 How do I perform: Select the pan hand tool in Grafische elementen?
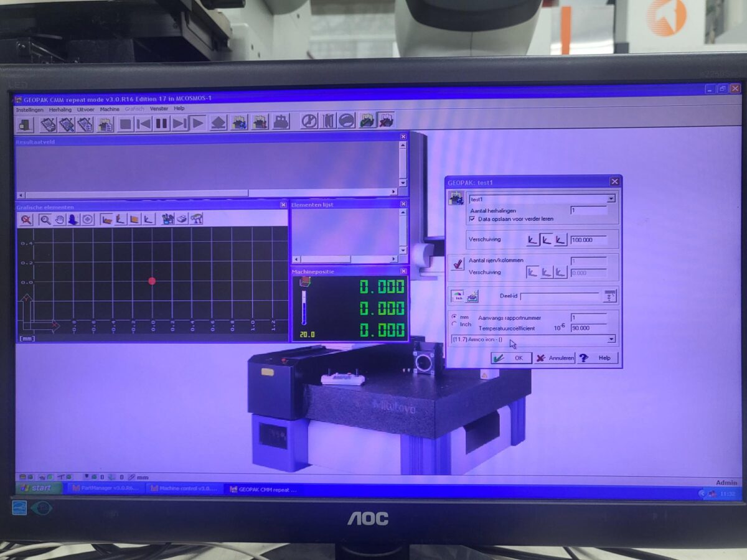pyautogui.click(x=60, y=219)
